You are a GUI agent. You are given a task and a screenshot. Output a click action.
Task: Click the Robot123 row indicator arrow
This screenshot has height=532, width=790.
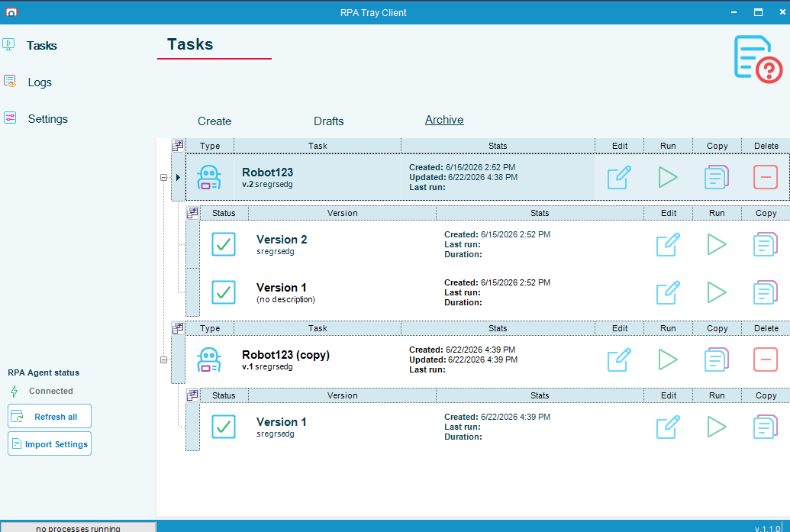point(178,177)
